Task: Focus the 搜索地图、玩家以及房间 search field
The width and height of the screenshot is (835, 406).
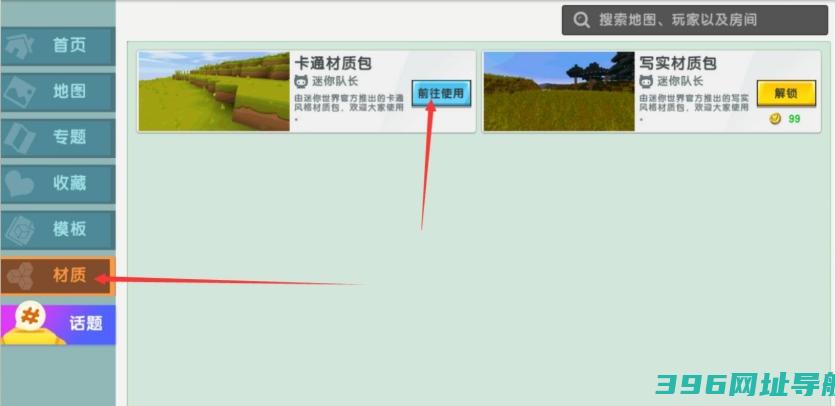Action: [x=694, y=20]
